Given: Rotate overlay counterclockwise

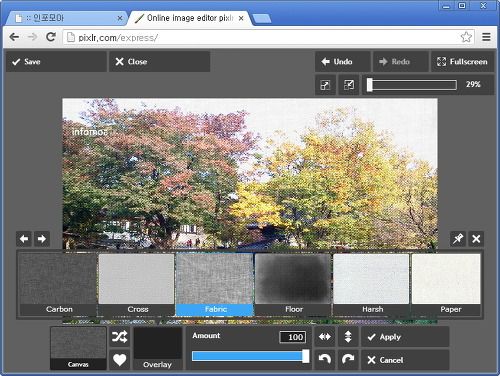Looking at the screenshot, I should pyautogui.click(x=325, y=359).
